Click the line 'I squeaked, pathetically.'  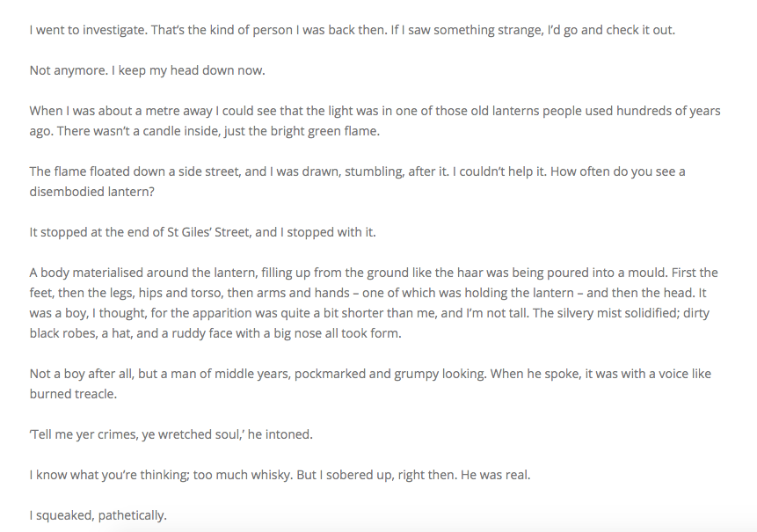point(98,515)
